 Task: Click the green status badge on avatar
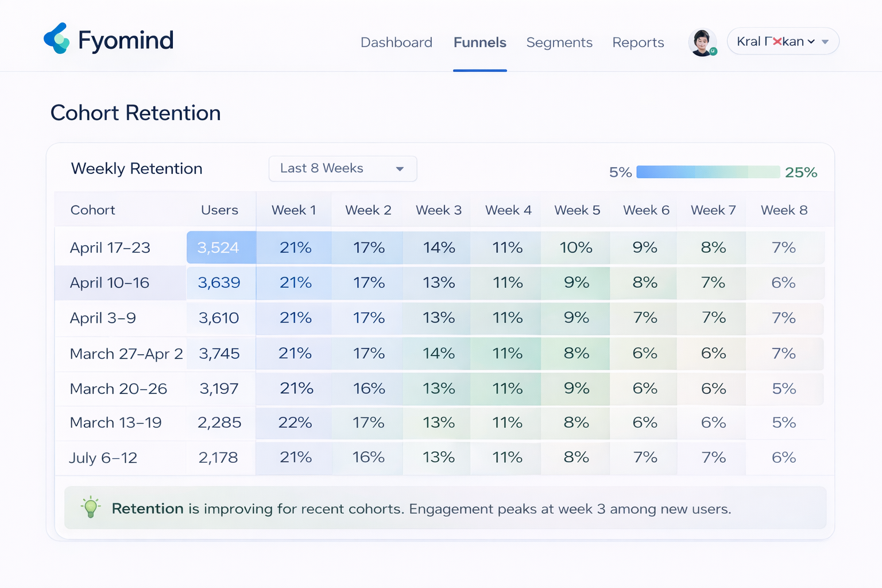713,51
